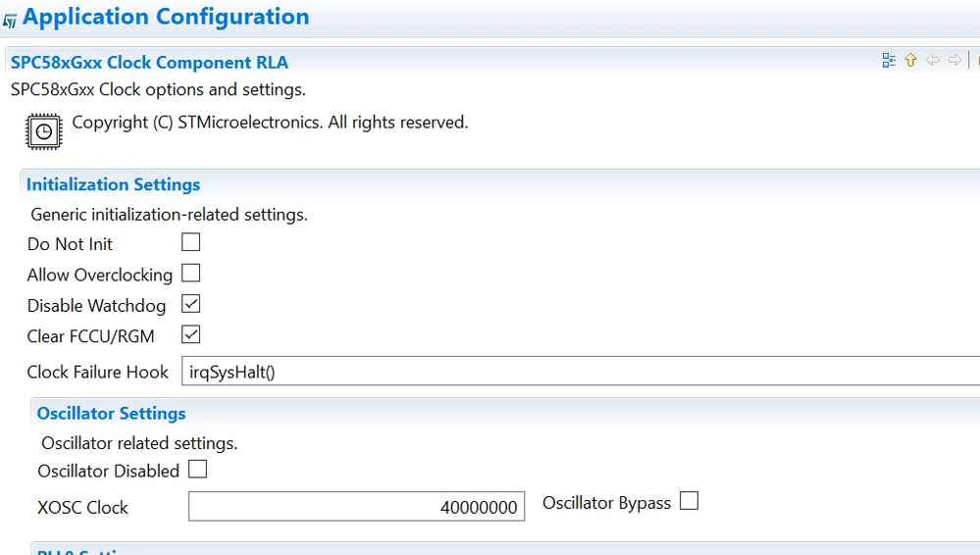
Task: Tick the Oscillator Disabled checkbox
Action: click(197, 469)
